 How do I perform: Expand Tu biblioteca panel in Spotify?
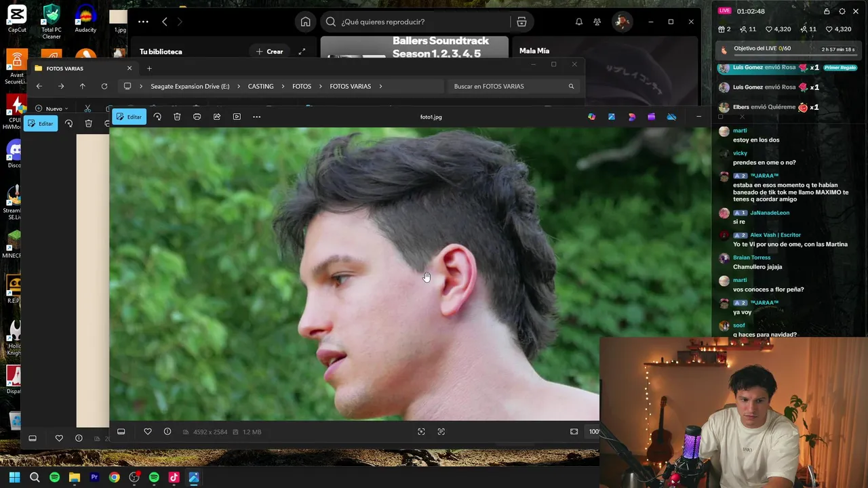coord(302,52)
